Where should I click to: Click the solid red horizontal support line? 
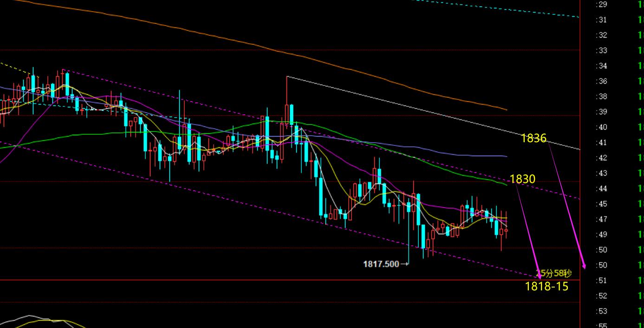click(279, 280)
